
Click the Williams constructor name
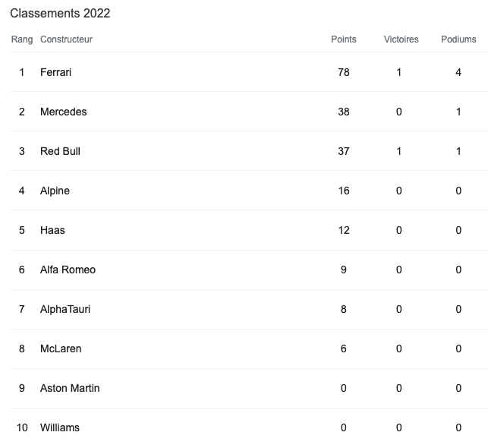[60, 427]
